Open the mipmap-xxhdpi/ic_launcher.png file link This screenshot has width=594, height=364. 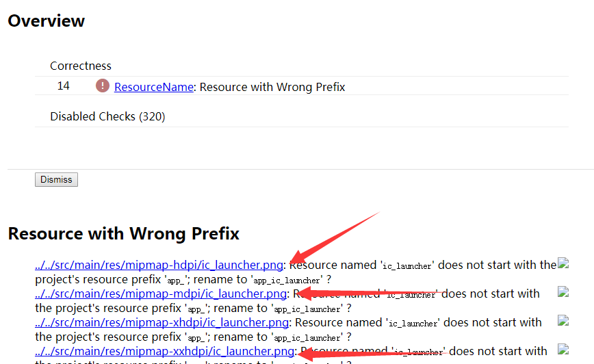point(165,351)
